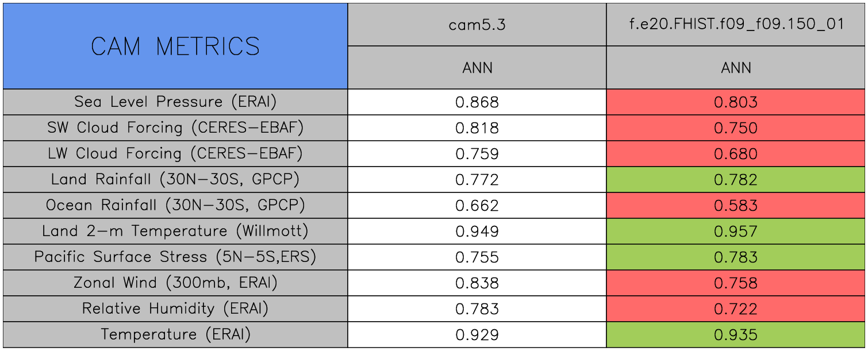
Task: Select the cam5.3 column header
Action: click(477, 25)
